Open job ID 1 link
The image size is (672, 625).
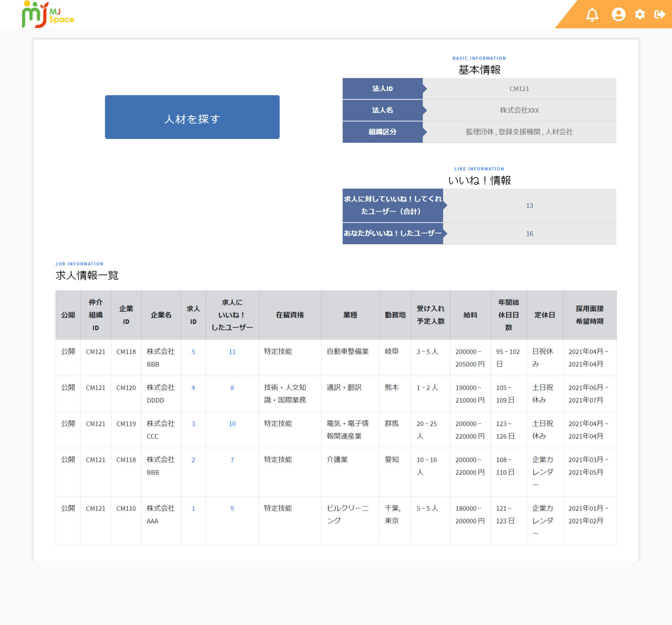193,508
